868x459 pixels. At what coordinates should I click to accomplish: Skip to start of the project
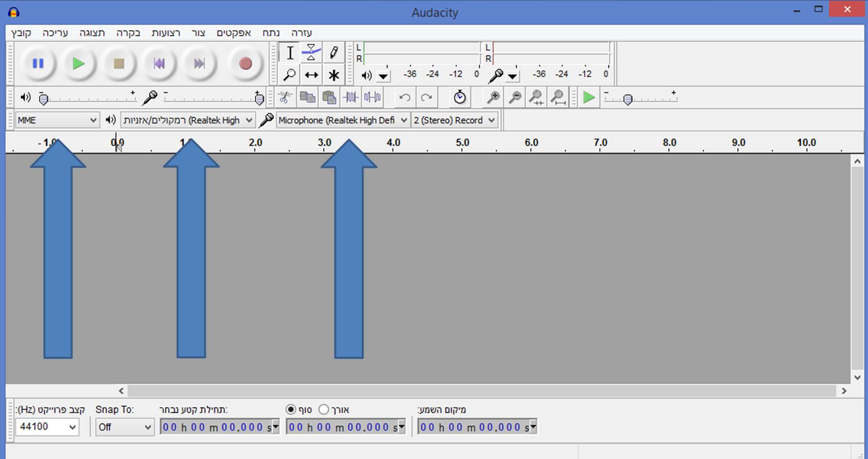tap(159, 64)
